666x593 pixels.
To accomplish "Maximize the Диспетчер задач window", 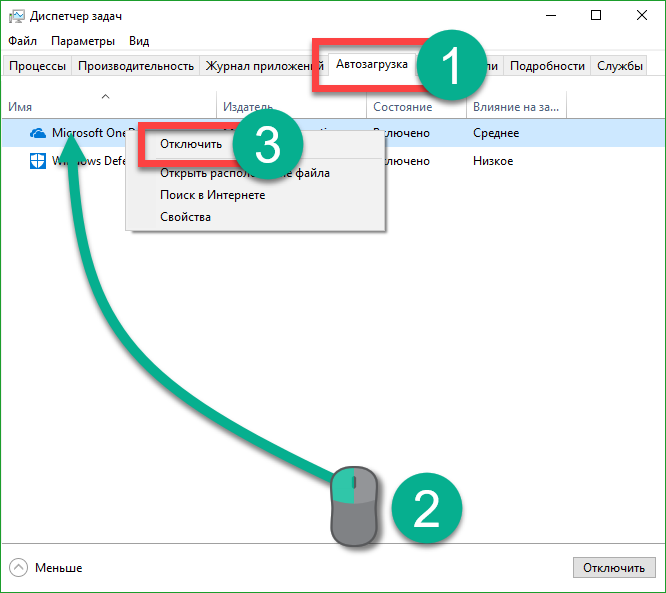I will [x=596, y=16].
